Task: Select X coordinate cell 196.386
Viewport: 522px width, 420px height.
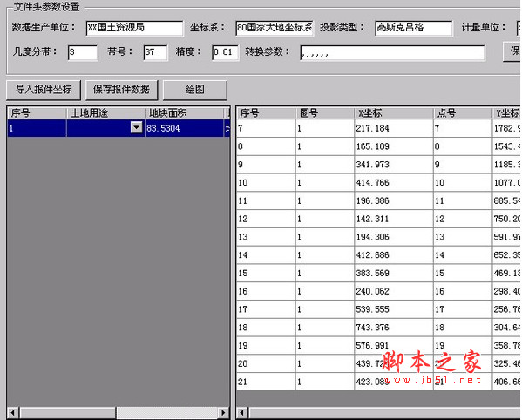Action: point(394,200)
